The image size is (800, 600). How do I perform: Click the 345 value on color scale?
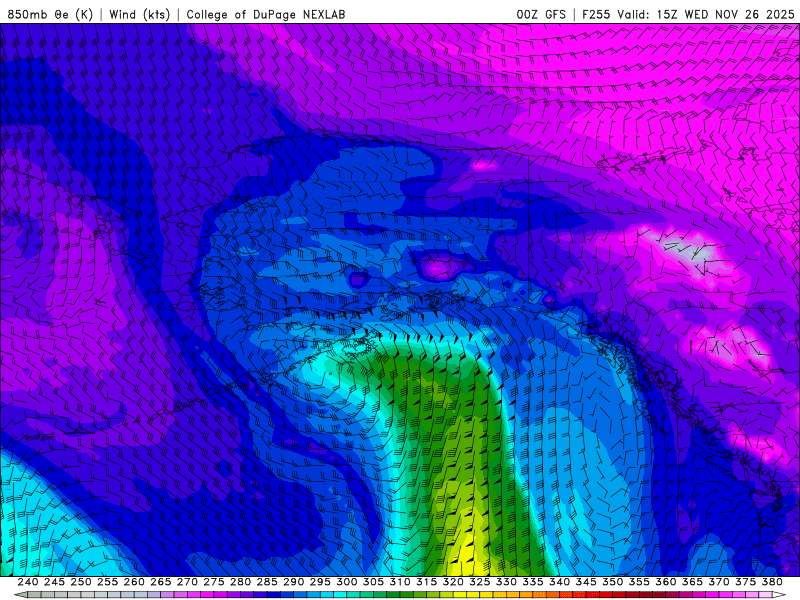pos(586,582)
